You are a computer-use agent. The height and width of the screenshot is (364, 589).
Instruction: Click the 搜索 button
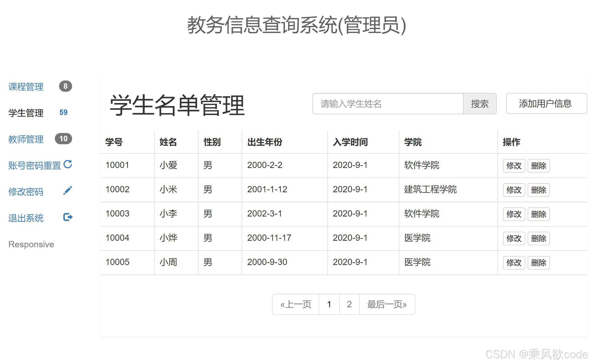(479, 104)
